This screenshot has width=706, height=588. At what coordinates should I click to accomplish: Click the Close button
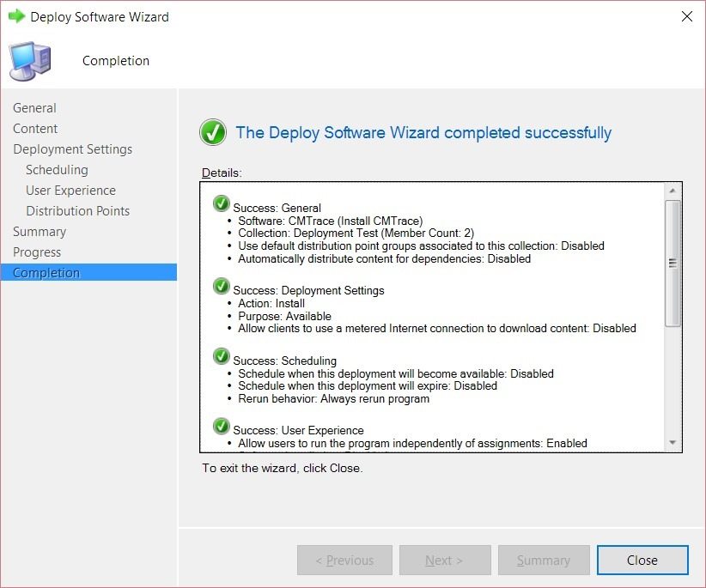[x=642, y=561]
